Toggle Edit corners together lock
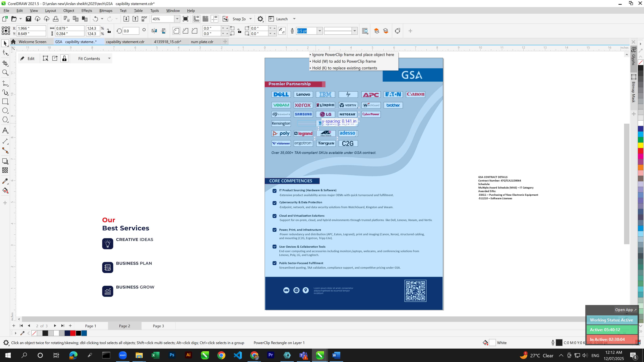 [x=239, y=31]
